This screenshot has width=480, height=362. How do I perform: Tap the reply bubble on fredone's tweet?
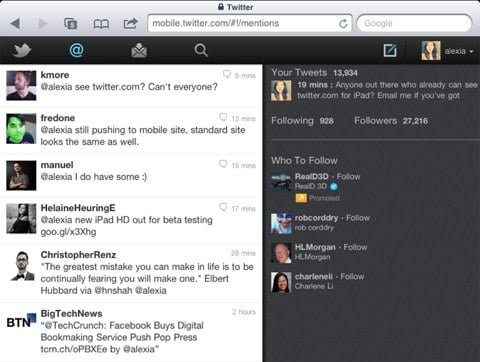tap(223, 117)
